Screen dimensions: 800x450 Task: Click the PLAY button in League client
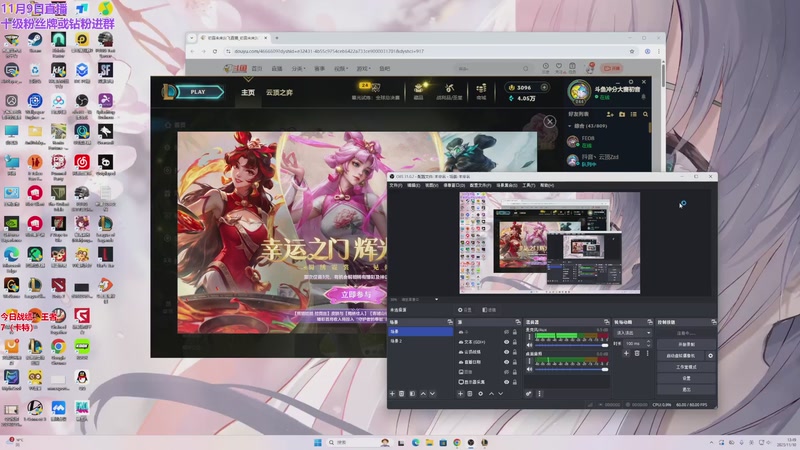199,92
